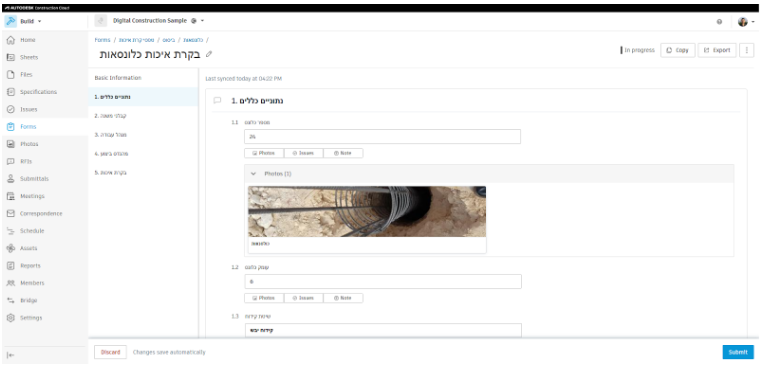Open the Digital Construction Sample project dropdown
Viewport: 765px width, 374px height.
point(158,21)
